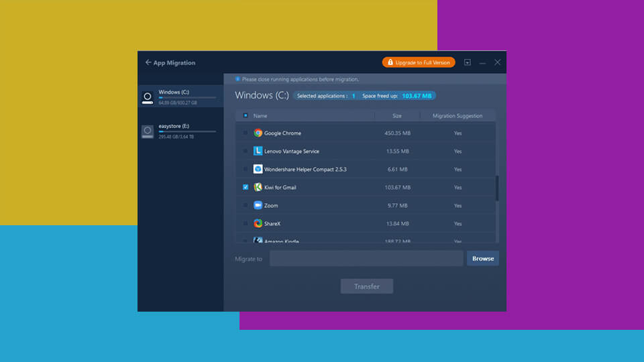Click Upgrade to Full Version button
This screenshot has width=644, height=362.
coord(419,62)
